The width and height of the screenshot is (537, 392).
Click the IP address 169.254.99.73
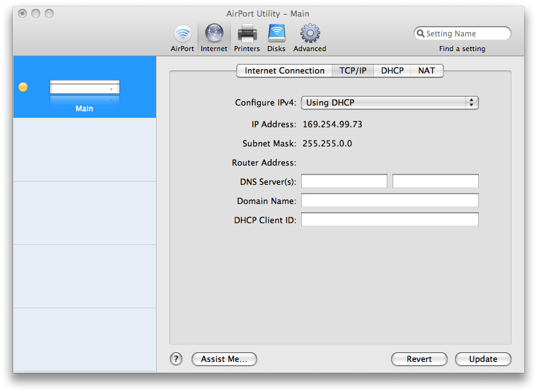coord(332,124)
